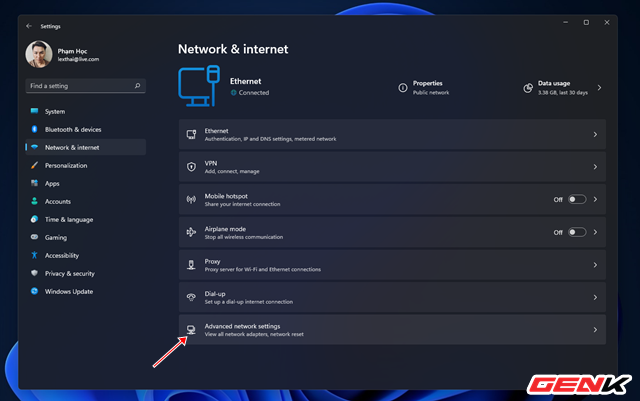The image size is (640, 401).
Task: Click the Find a setting search box
Action: click(86, 86)
